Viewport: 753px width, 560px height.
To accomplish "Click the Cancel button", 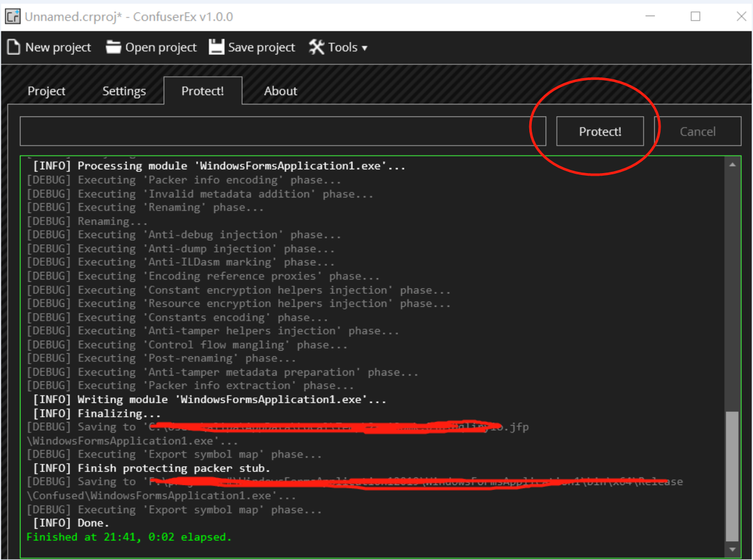I will coord(697,131).
